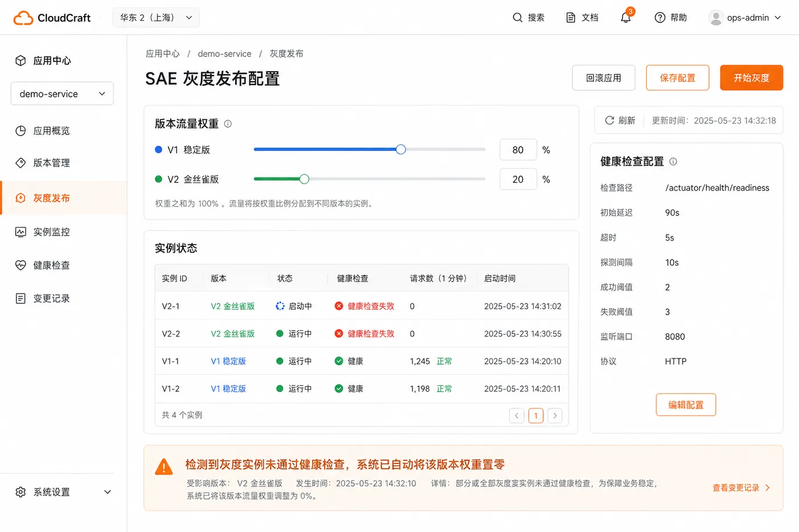Click the CloudCraft cloud logo
This screenshot has height=532, width=799.
23,18
